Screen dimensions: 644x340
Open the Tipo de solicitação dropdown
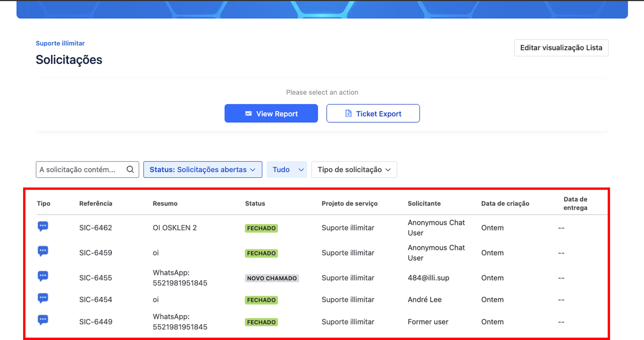click(354, 170)
